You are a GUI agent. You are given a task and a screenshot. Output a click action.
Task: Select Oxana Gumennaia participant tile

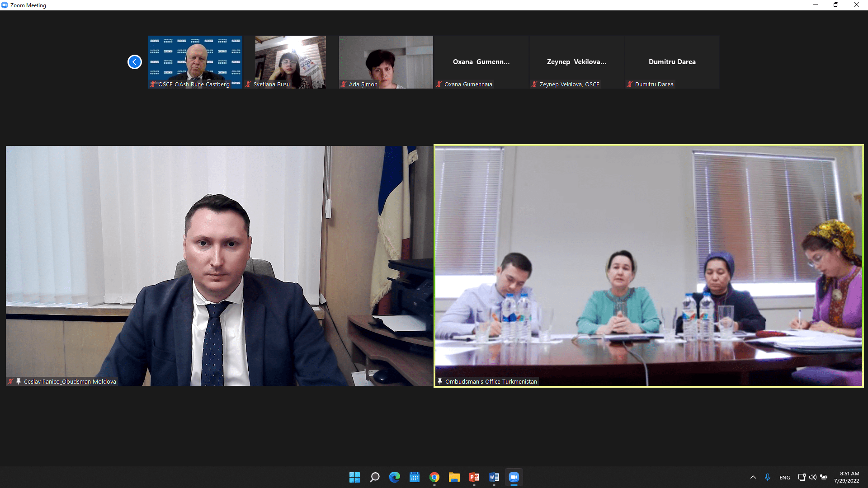[x=481, y=62]
